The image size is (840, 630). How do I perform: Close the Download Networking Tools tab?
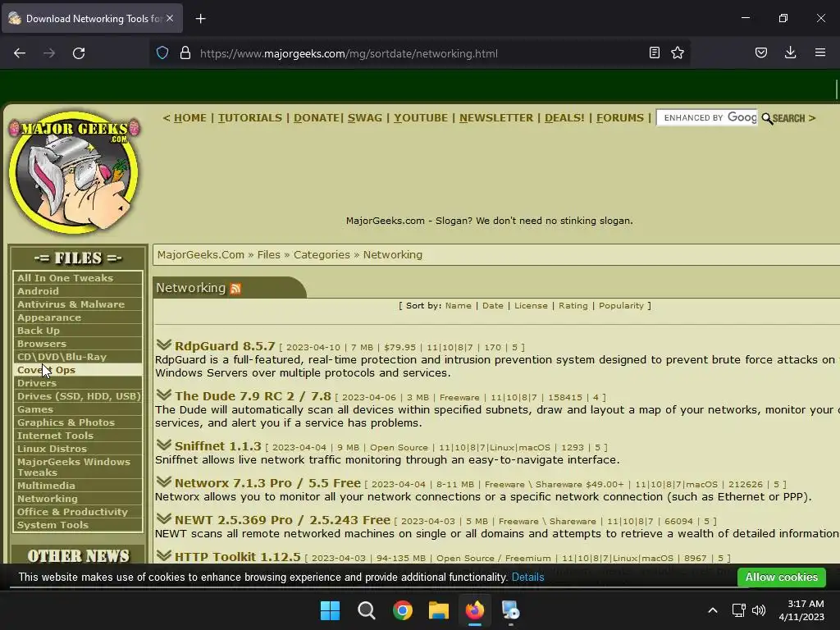pyautogui.click(x=170, y=18)
